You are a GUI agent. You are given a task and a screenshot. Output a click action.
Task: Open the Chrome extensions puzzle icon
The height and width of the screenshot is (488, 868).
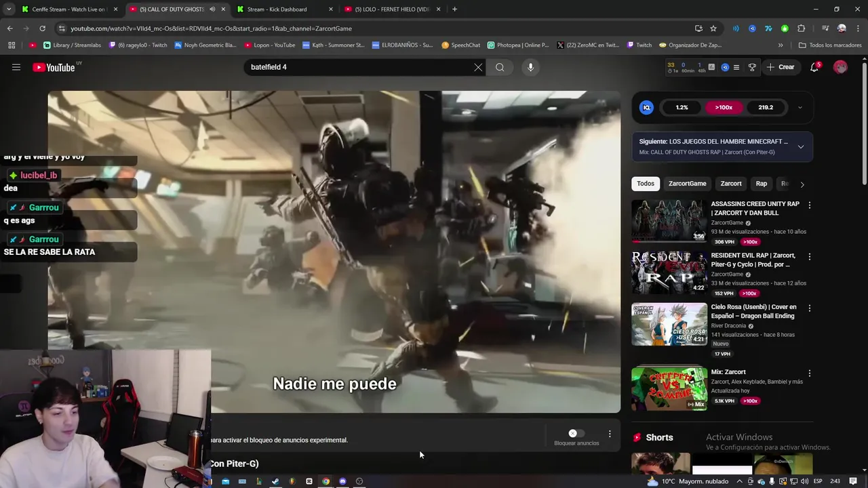tap(802, 28)
